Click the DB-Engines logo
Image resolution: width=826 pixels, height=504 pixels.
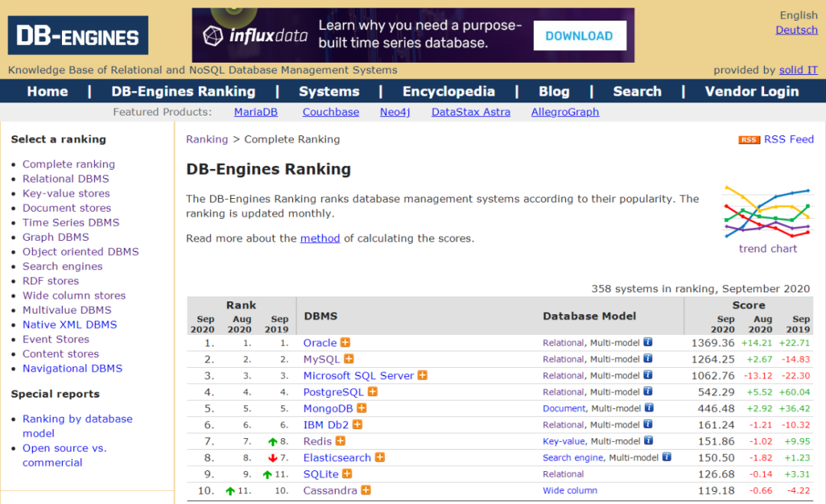(76, 34)
